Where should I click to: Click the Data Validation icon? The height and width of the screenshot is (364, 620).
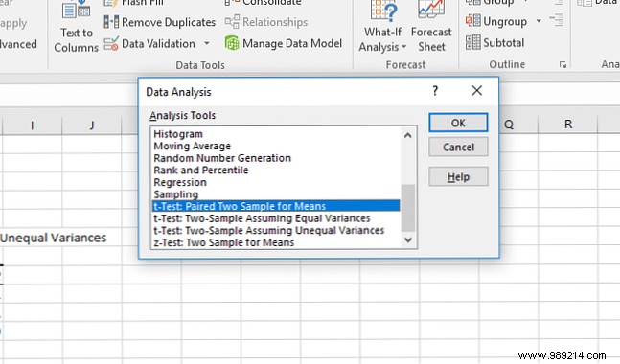(x=111, y=43)
